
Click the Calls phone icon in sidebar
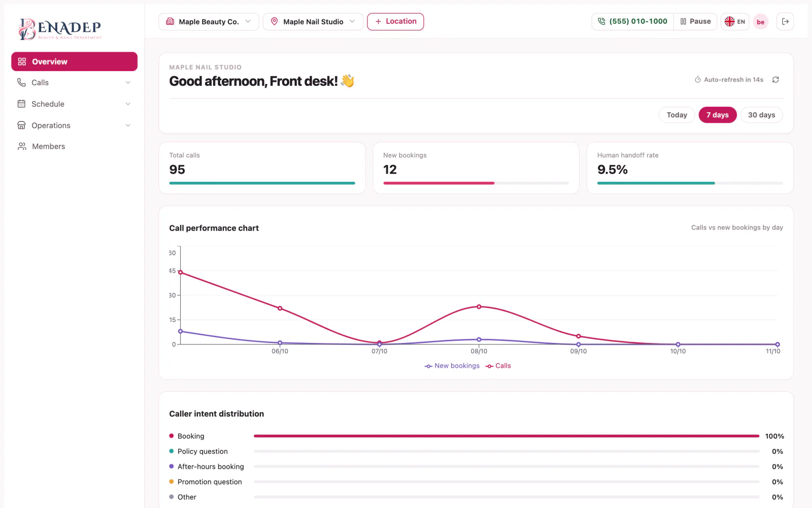coord(21,82)
